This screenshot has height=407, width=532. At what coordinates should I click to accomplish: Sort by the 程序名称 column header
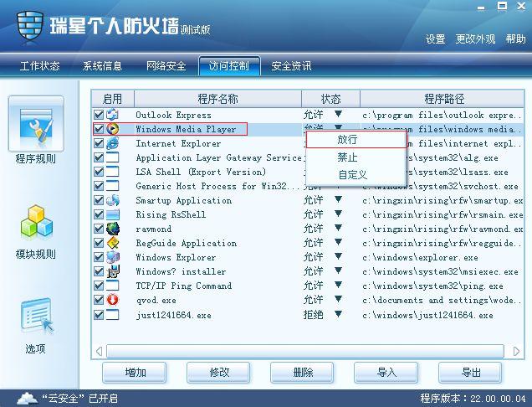(x=217, y=99)
